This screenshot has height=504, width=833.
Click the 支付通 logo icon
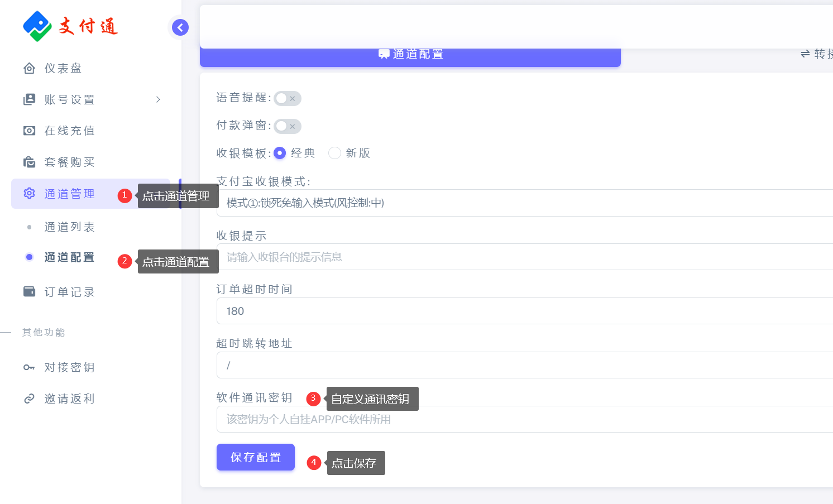(x=37, y=26)
